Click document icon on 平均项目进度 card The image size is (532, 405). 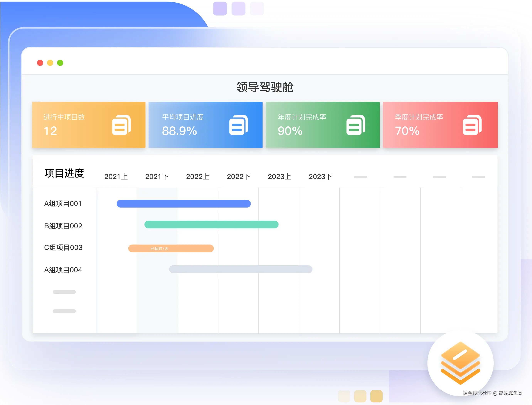[238, 125]
